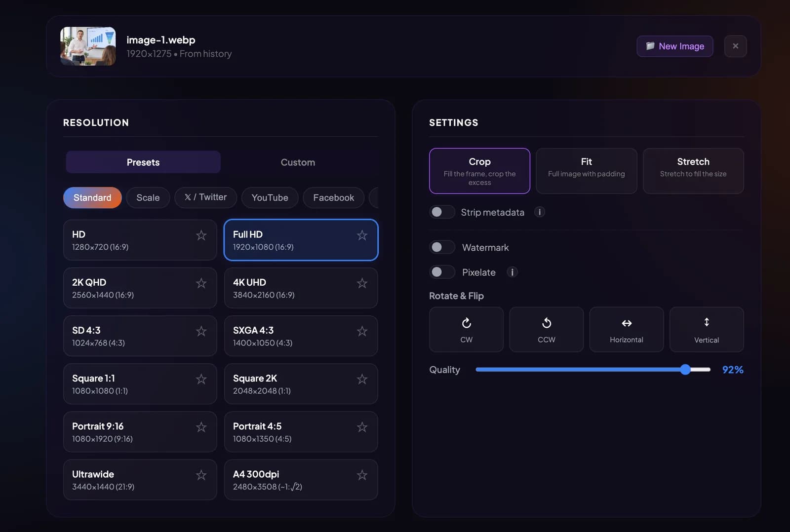
Task: Enable the Strip metadata switch
Action: pyautogui.click(x=442, y=212)
